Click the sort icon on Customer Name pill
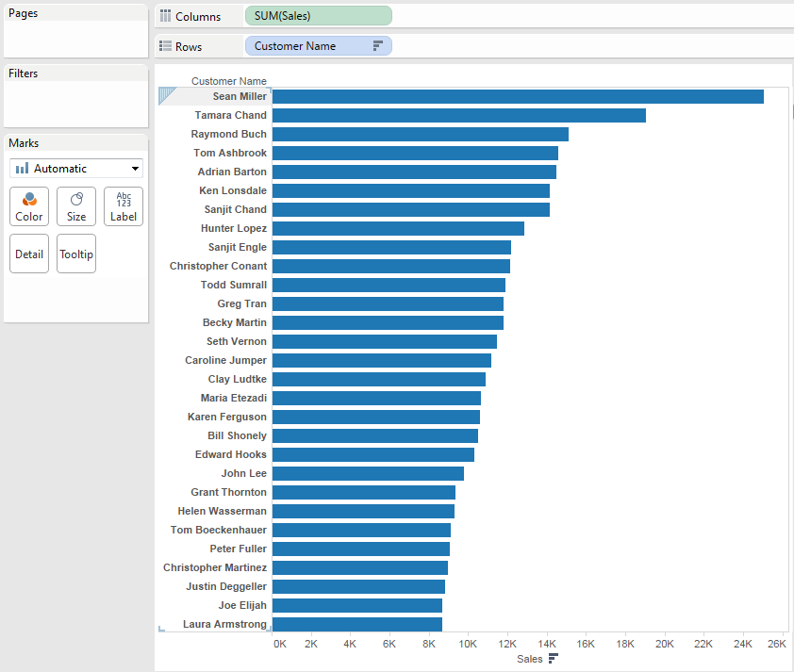This screenshot has height=672, width=794. [x=378, y=46]
